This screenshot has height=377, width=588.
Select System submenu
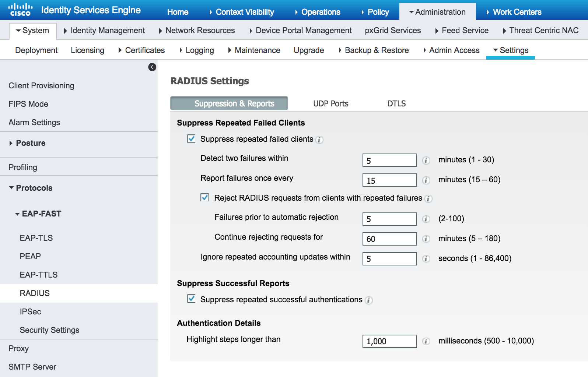pyautogui.click(x=32, y=31)
